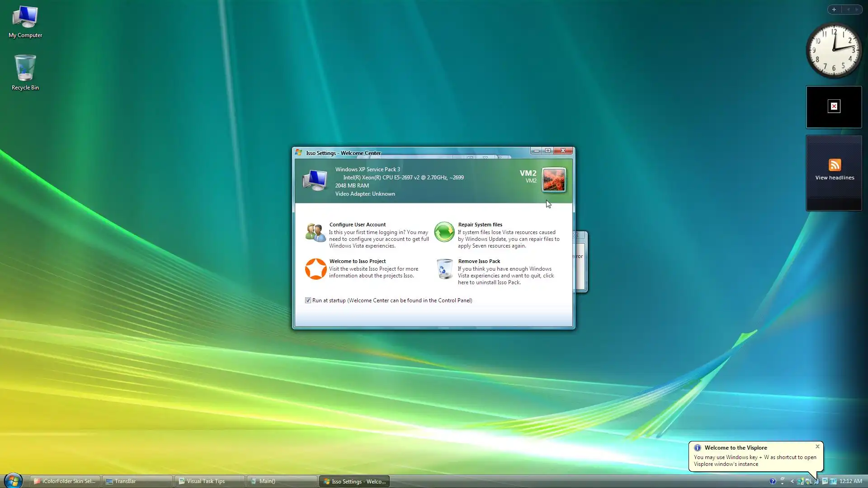Switch to Visual Task Tips taskbar button
Screen dimensions: 868x488
click(210, 481)
